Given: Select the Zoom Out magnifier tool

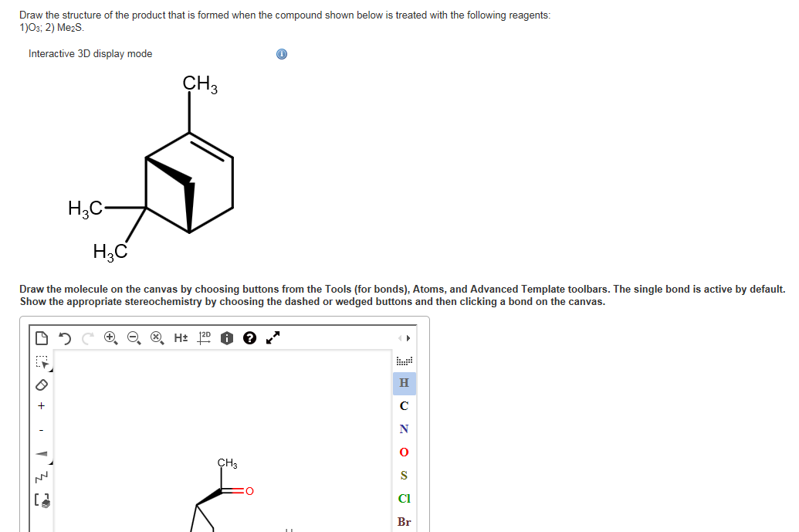Looking at the screenshot, I should (133, 337).
